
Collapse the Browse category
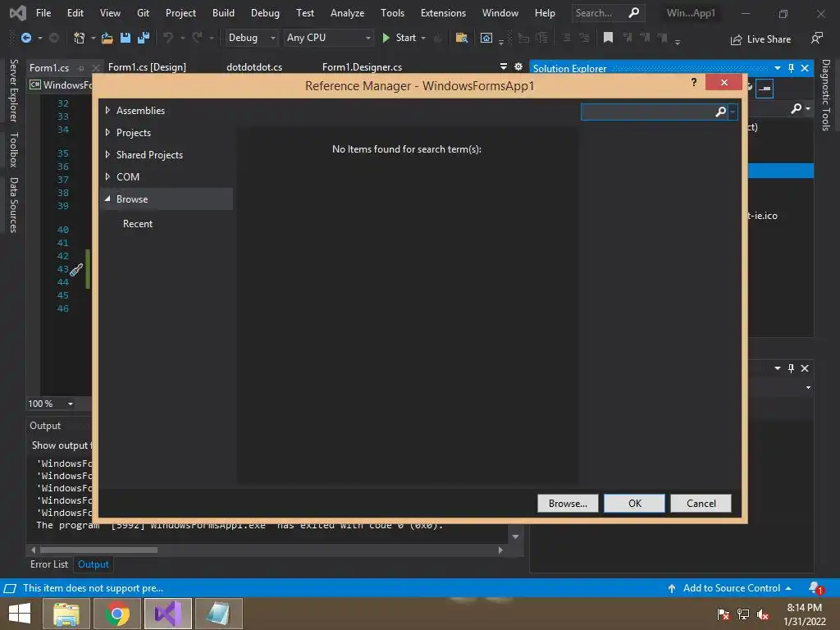(107, 199)
